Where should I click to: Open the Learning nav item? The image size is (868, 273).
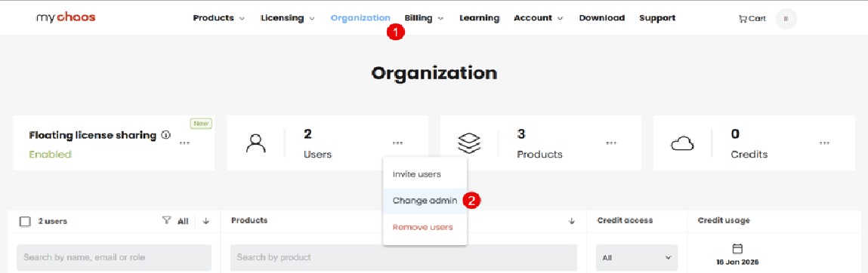(480, 17)
